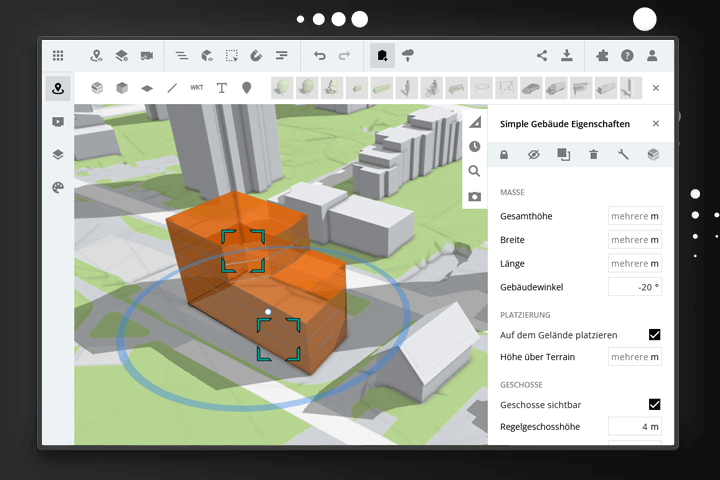Image resolution: width=720 pixels, height=480 pixels.
Task: Toggle the visibility eye icon in the properties panel
Action: 533,154
